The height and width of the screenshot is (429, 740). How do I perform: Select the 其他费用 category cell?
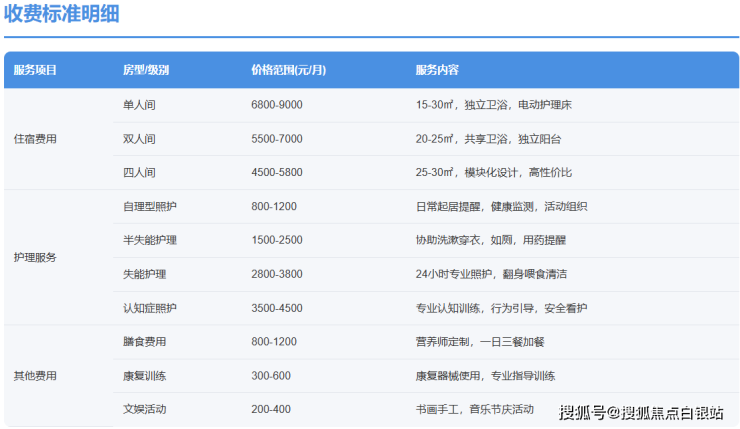coord(35,376)
